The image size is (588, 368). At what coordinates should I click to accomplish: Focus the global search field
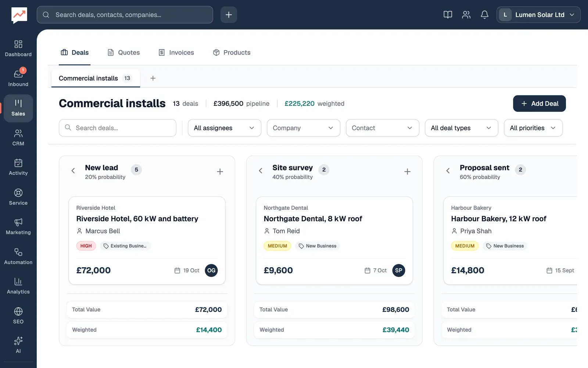point(125,15)
